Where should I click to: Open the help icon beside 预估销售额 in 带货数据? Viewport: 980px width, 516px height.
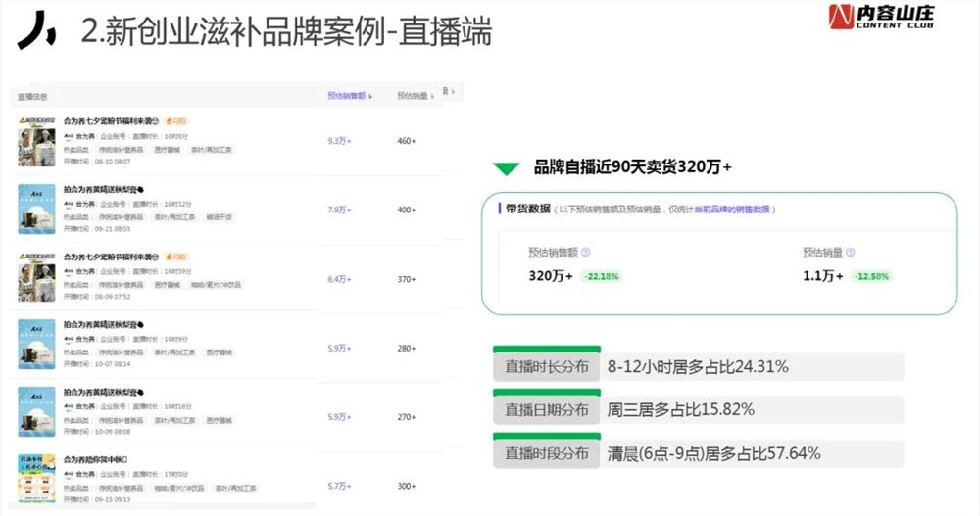click(x=586, y=253)
